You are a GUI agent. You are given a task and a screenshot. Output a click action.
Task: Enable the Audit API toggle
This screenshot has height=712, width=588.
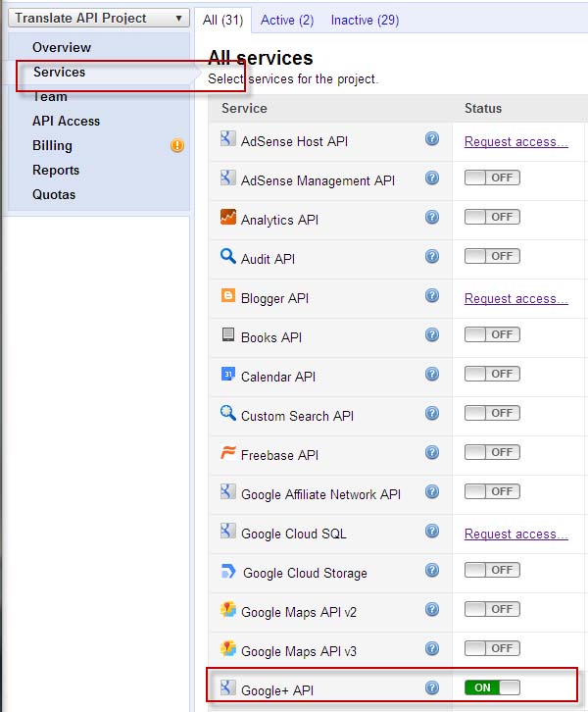pyautogui.click(x=492, y=256)
